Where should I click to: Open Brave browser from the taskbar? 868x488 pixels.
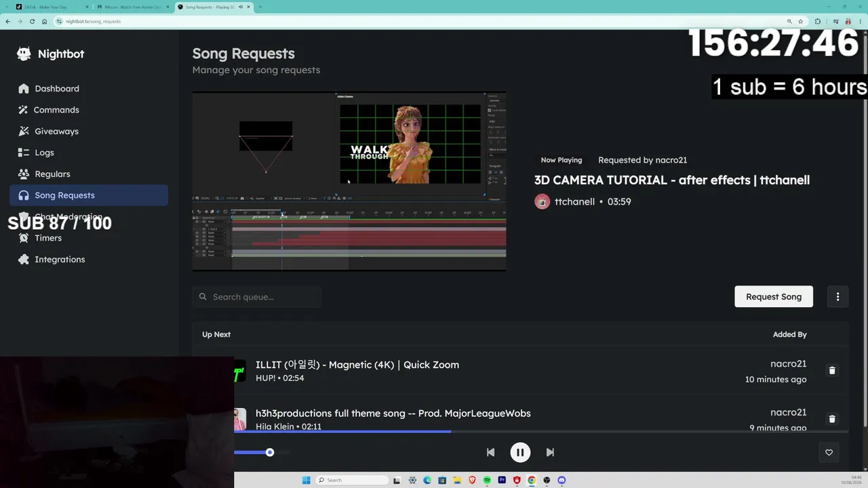click(x=472, y=480)
